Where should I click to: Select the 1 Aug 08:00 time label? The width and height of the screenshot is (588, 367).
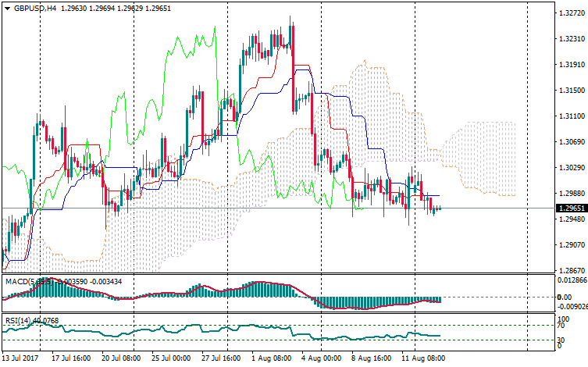(x=273, y=359)
